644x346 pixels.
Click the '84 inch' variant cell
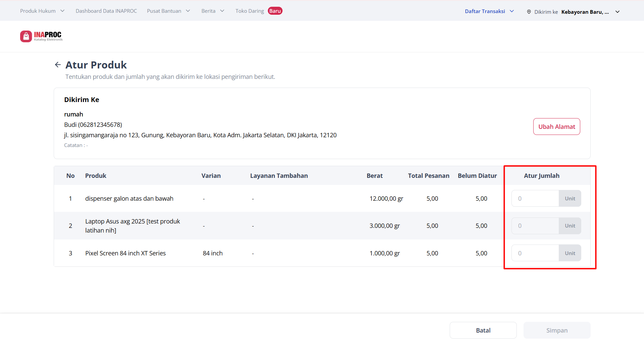click(x=213, y=253)
